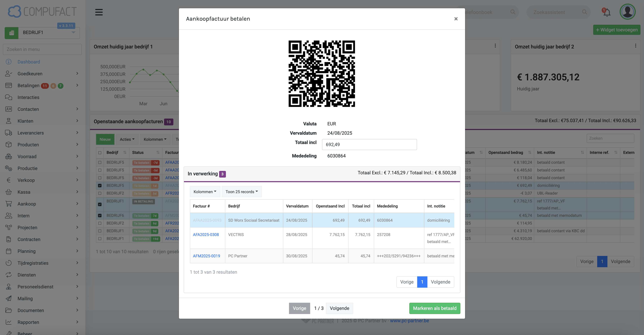The height and width of the screenshot is (335, 644).
Task: Click the Zoeken in menu field
Action: (42, 49)
